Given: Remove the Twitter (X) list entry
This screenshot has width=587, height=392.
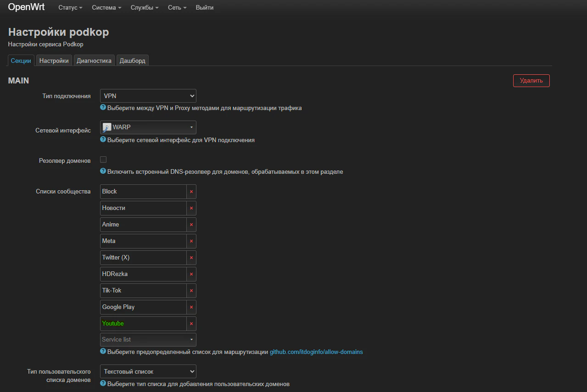Looking at the screenshot, I should [x=191, y=258].
